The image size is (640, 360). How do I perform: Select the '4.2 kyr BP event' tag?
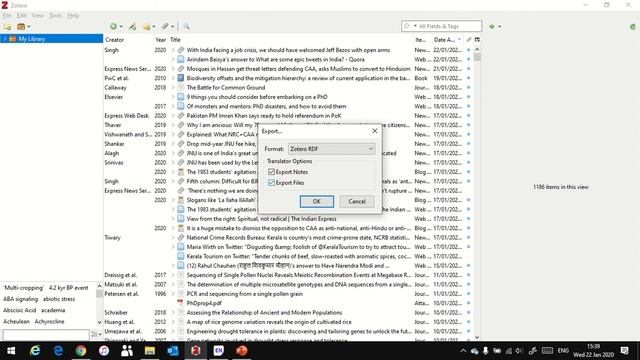click(x=69, y=288)
